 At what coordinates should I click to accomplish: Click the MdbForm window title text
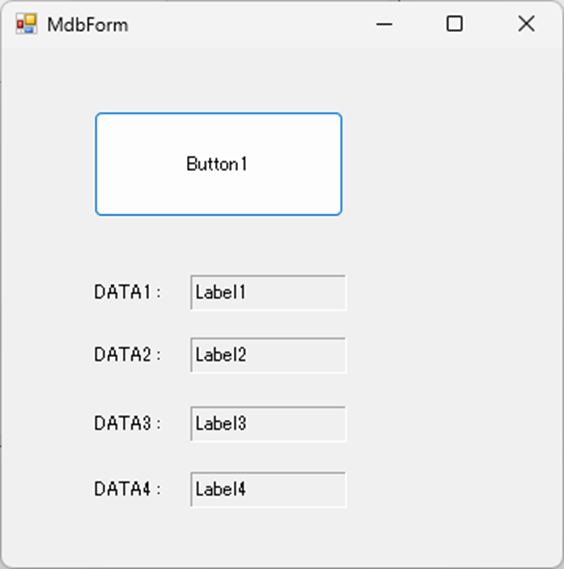pyautogui.click(x=87, y=25)
